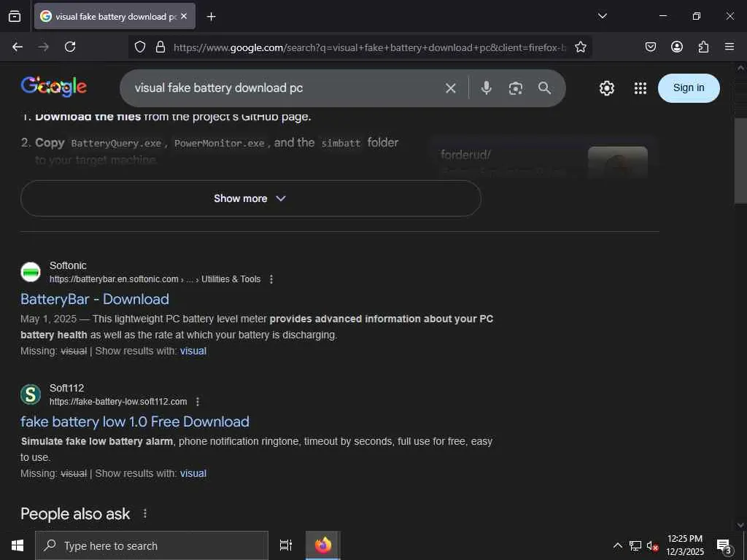The height and width of the screenshot is (560, 747).
Task: Focus the browser URL address bar
Action: pos(369,47)
